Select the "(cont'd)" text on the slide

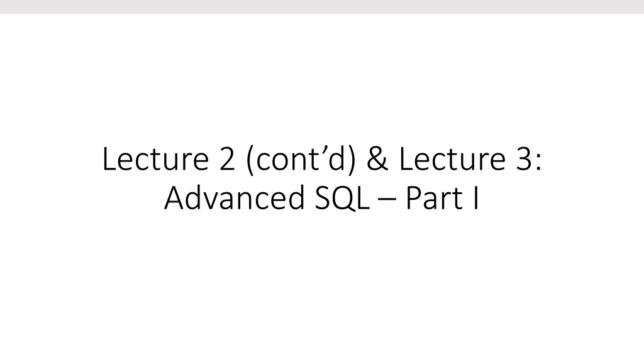301,159
